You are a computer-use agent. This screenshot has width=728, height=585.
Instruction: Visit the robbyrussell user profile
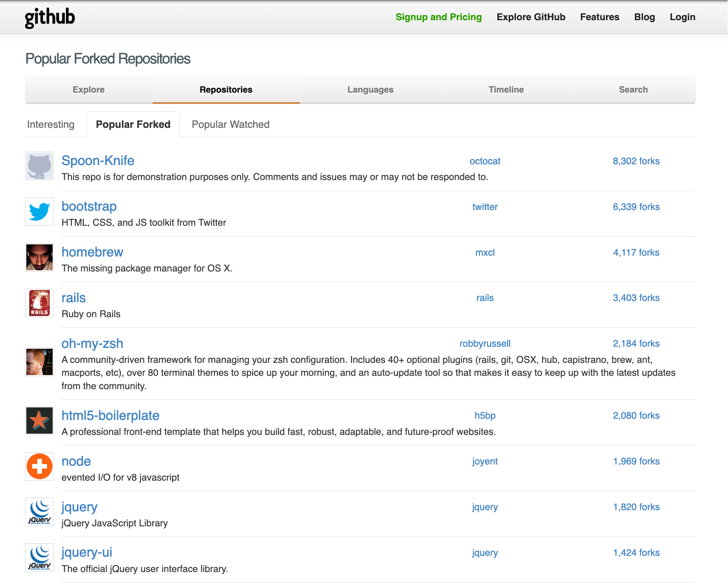[485, 343]
